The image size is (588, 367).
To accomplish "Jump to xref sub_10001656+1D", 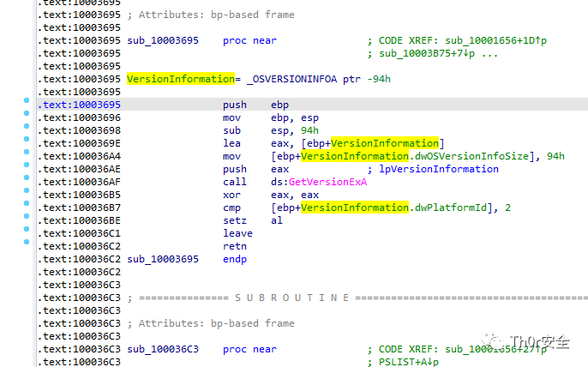I will point(495,40).
